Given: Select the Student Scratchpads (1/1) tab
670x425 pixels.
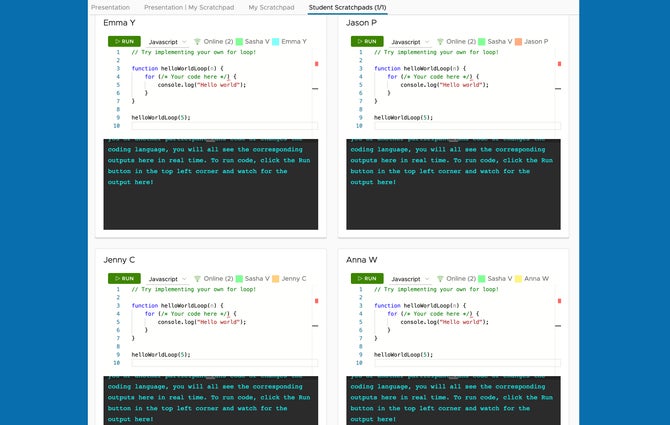Looking at the screenshot, I should tap(347, 7).
